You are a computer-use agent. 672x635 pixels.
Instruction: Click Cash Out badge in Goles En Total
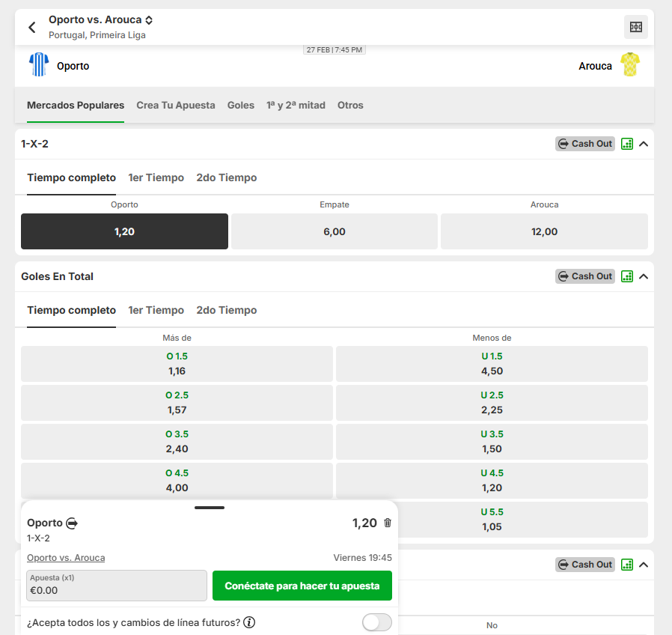pos(584,276)
